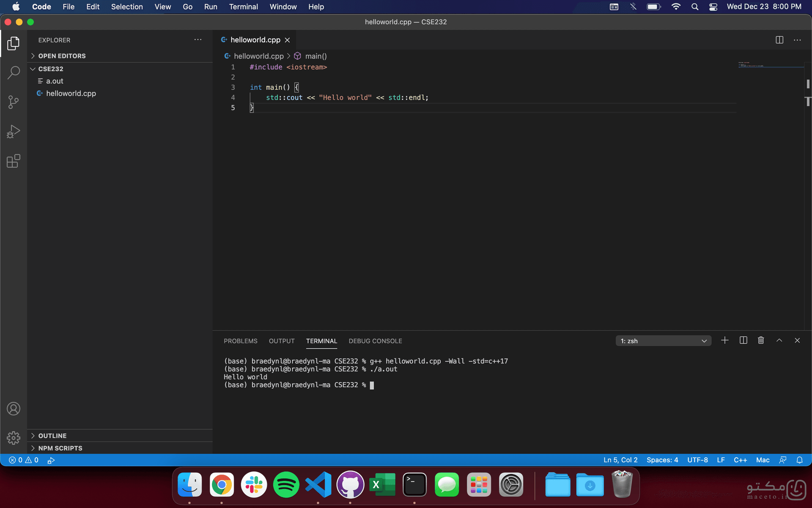Expand the Outline section
The image size is (812, 508).
point(120,436)
